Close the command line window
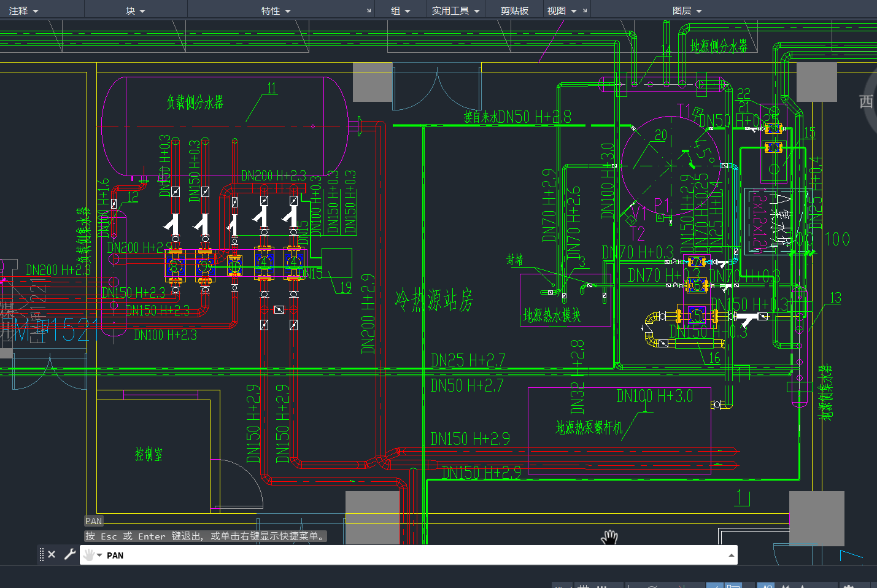The image size is (877, 588). coord(52,555)
